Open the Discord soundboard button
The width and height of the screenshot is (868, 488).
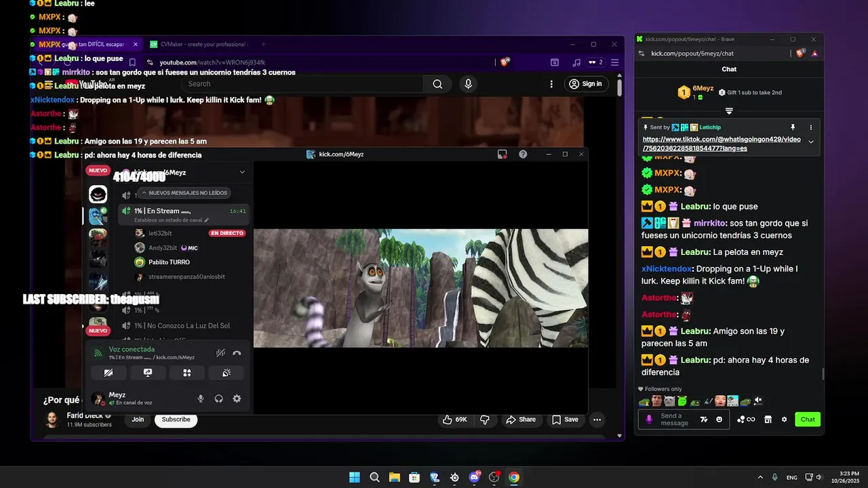(226, 373)
